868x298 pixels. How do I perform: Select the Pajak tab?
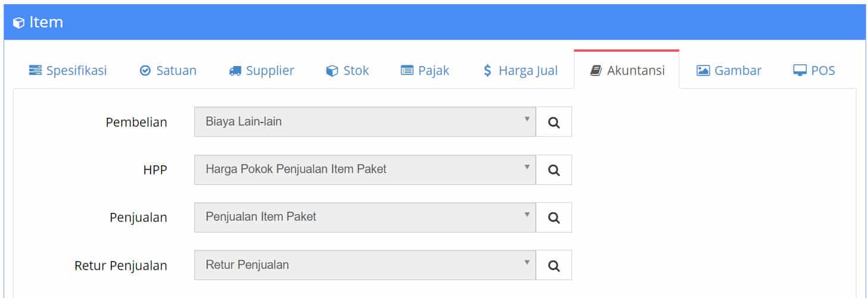425,70
